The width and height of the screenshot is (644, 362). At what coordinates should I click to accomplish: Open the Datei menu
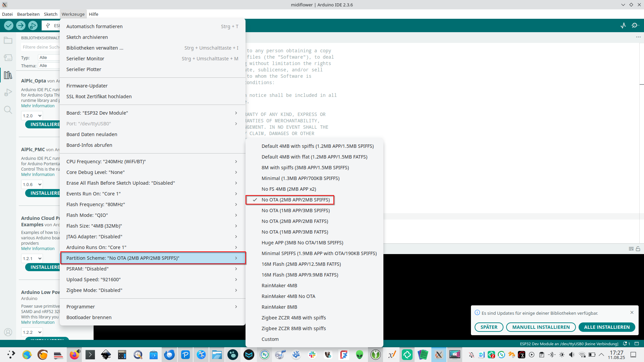coord(7,14)
